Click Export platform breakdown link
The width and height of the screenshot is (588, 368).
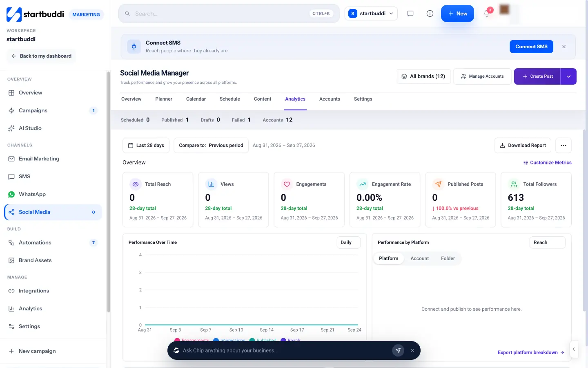click(x=531, y=352)
